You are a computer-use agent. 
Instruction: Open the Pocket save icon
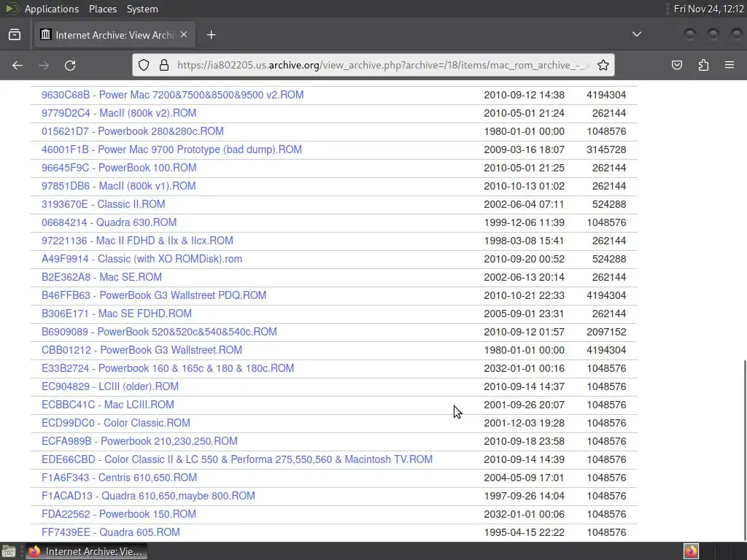(677, 65)
